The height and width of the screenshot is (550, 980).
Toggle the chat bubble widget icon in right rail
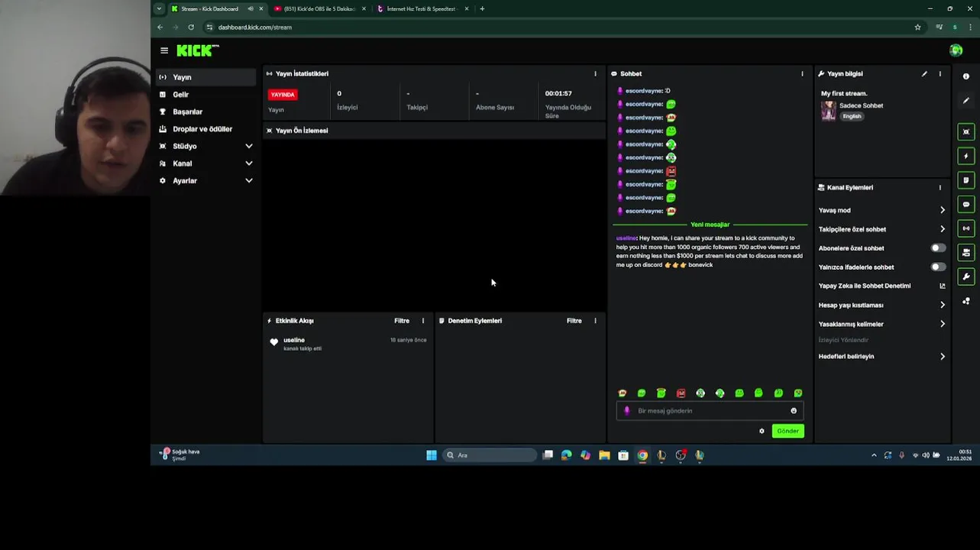[966, 205]
